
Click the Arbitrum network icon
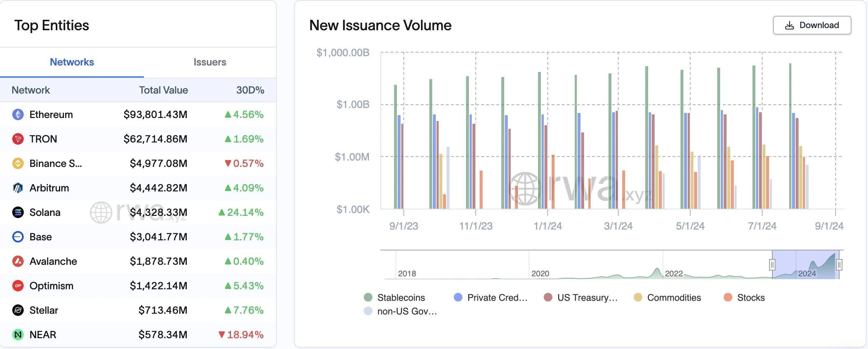[x=18, y=188]
